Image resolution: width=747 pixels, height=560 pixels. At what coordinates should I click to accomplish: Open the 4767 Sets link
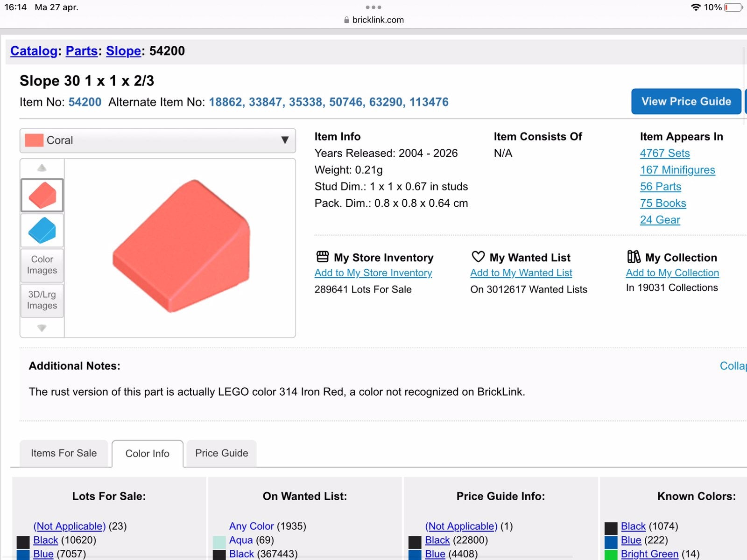pyautogui.click(x=665, y=153)
